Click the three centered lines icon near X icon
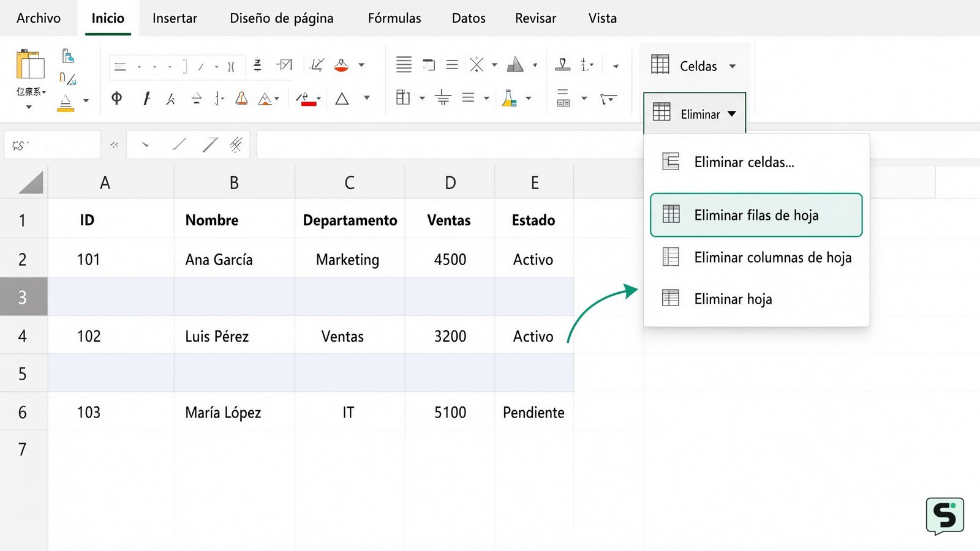Image resolution: width=980 pixels, height=551 pixels. click(x=452, y=64)
